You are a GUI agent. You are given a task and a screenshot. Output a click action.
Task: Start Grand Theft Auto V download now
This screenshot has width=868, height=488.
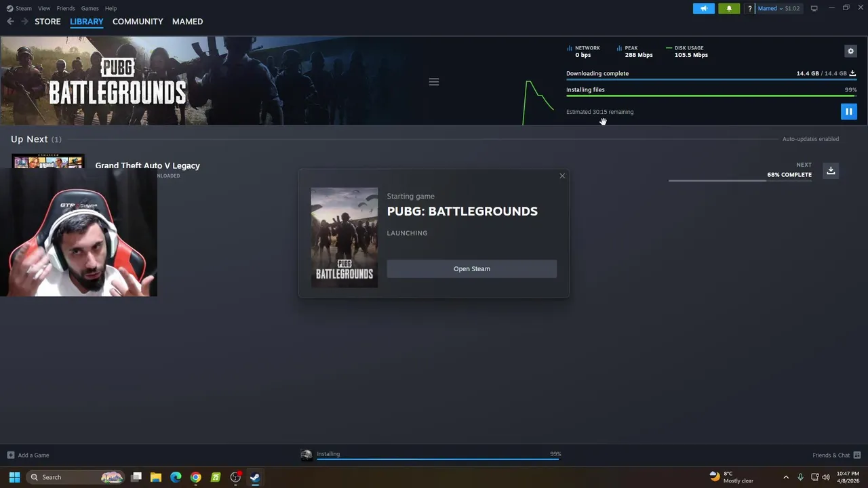831,170
